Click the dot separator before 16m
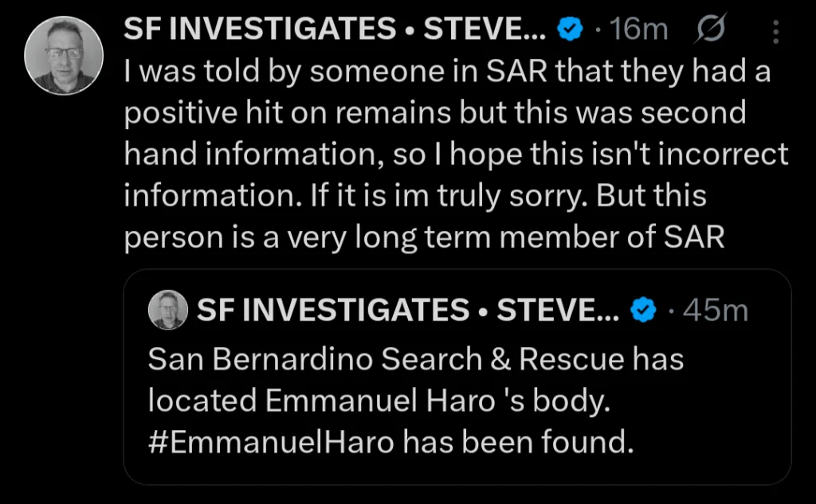The image size is (816, 504). 598,30
